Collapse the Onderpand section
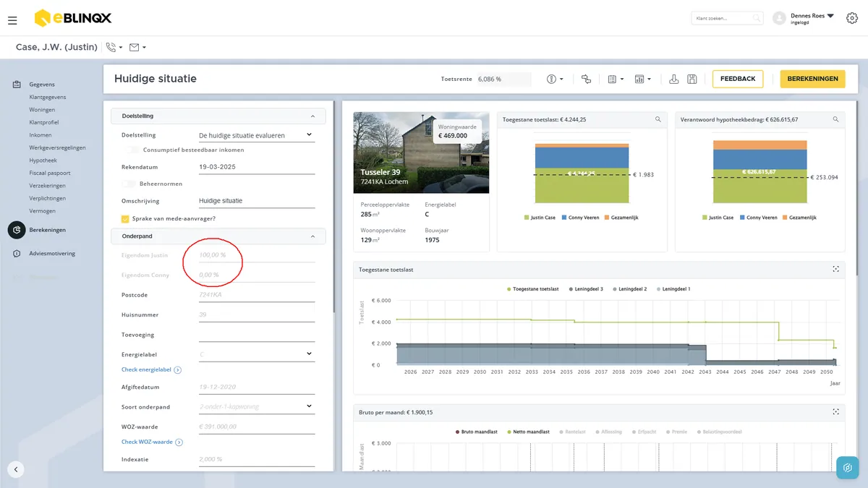Viewport: 868px width, 488px height. [x=312, y=236]
